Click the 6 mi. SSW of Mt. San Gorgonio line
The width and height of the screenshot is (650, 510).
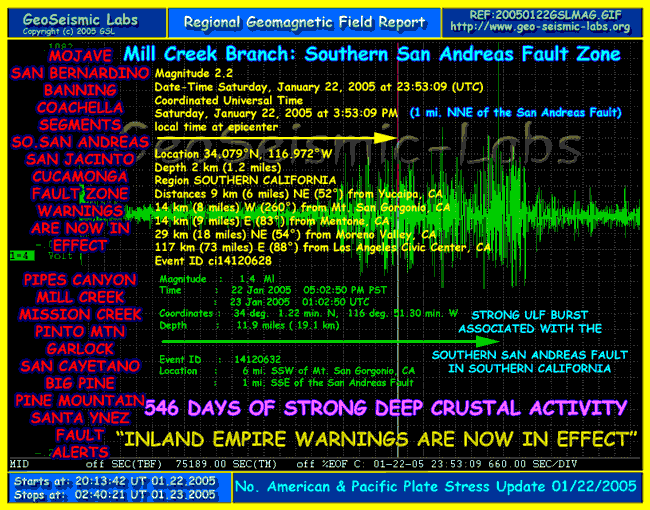point(287,371)
